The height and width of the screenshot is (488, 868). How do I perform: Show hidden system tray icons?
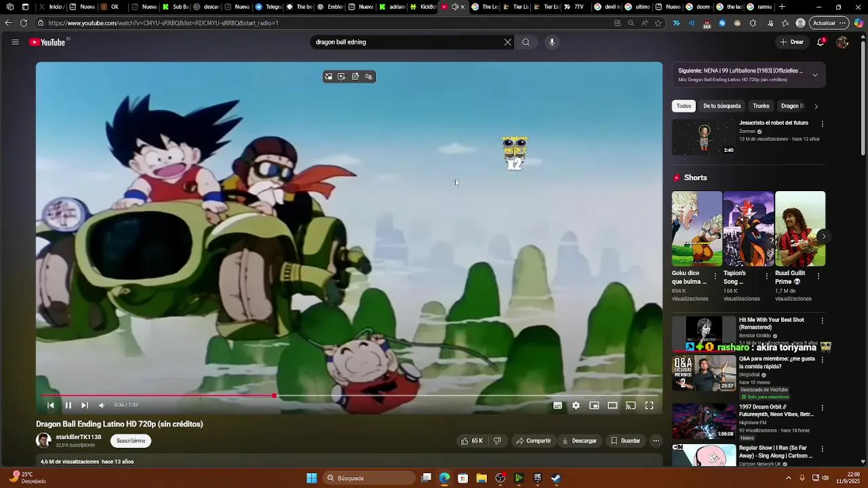click(x=788, y=478)
